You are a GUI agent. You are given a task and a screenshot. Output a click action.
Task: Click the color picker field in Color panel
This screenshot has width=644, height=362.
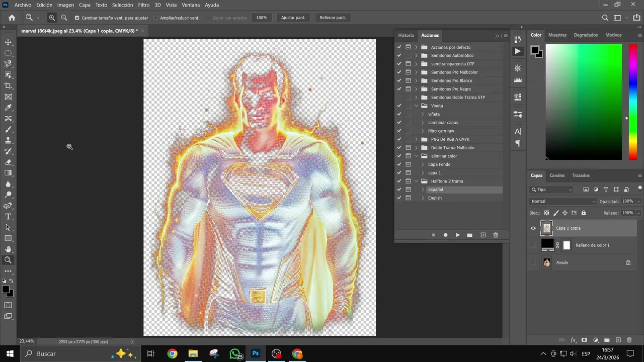pos(584,102)
